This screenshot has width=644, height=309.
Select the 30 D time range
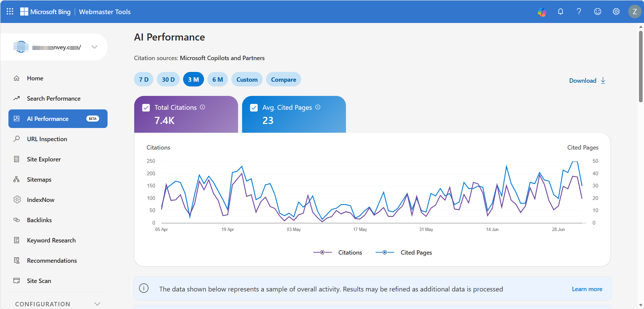[168, 79]
